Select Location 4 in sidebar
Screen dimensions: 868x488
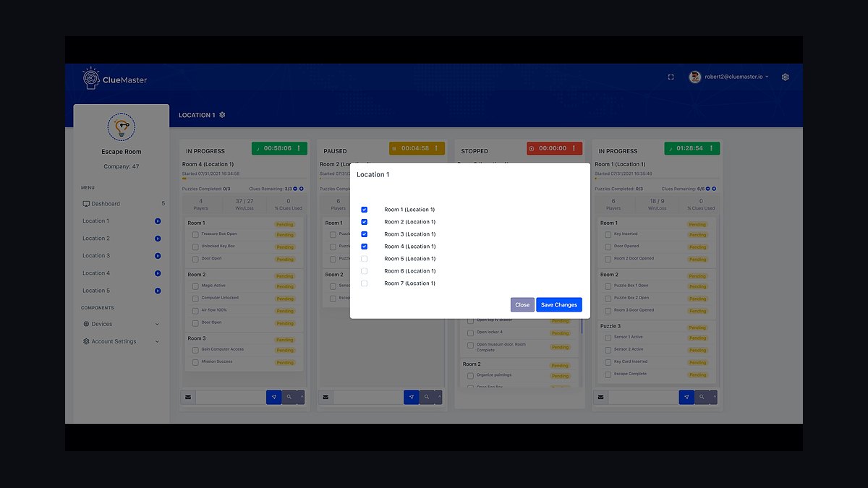tap(95, 273)
